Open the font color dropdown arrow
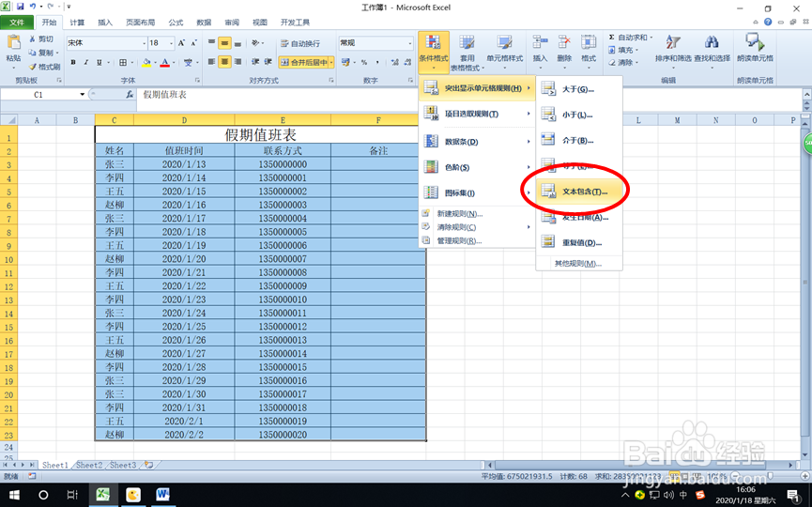 click(x=173, y=63)
